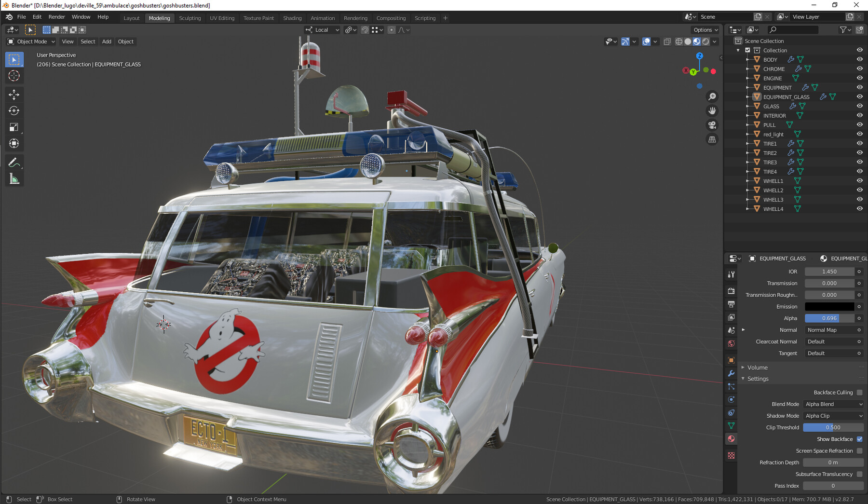Viewport: 868px width, 504px height.
Task: Toggle X-ray mode icon
Action: tap(667, 41)
